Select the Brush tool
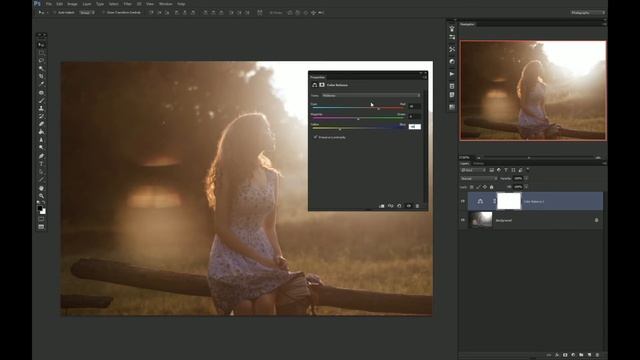Viewport: 640px width, 360px height. pyautogui.click(x=41, y=100)
